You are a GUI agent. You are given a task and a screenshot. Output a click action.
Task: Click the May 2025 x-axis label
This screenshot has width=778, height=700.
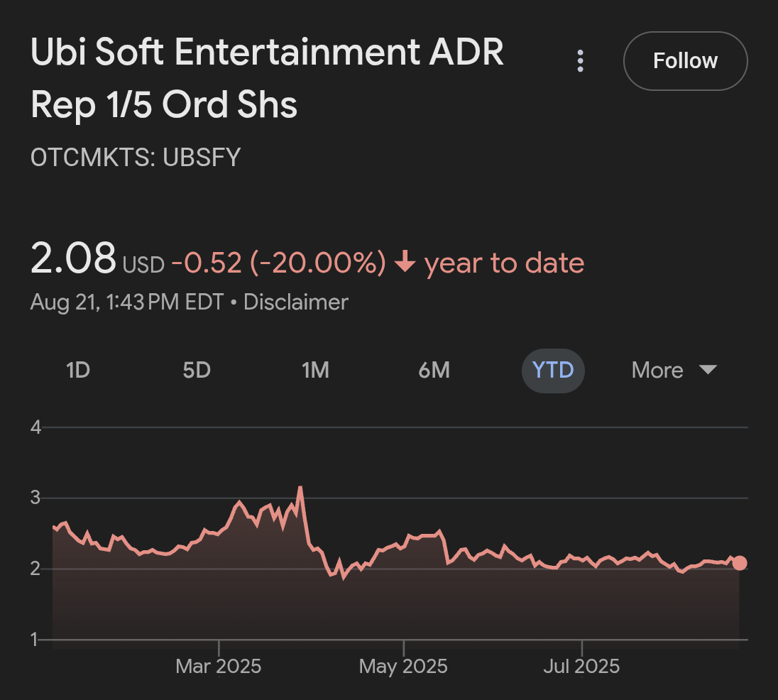point(403,667)
